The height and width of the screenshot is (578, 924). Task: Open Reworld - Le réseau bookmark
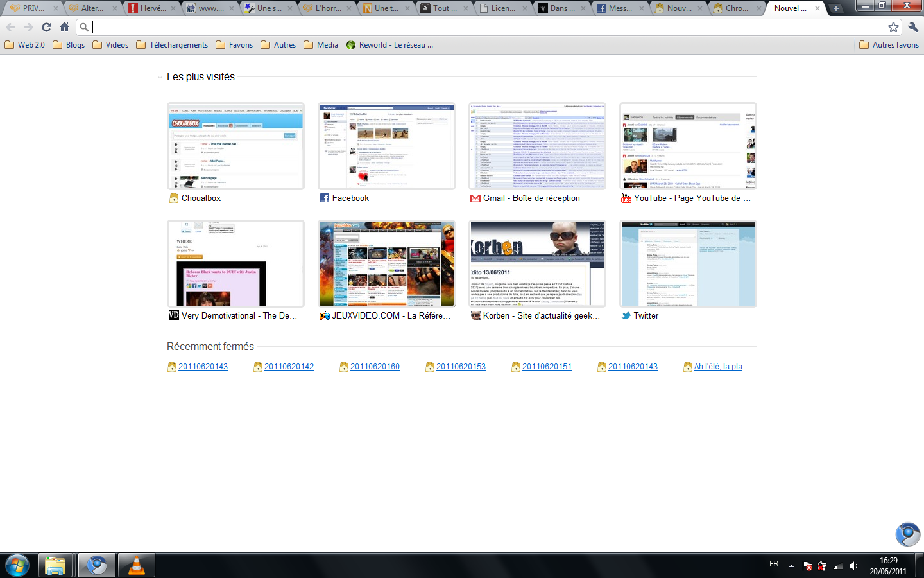389,45
